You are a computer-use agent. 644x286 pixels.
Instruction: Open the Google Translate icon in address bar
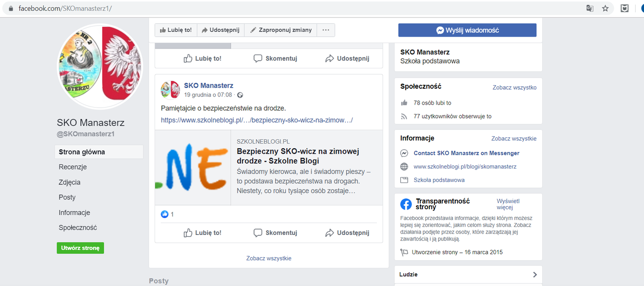click(x=590, y=8)
